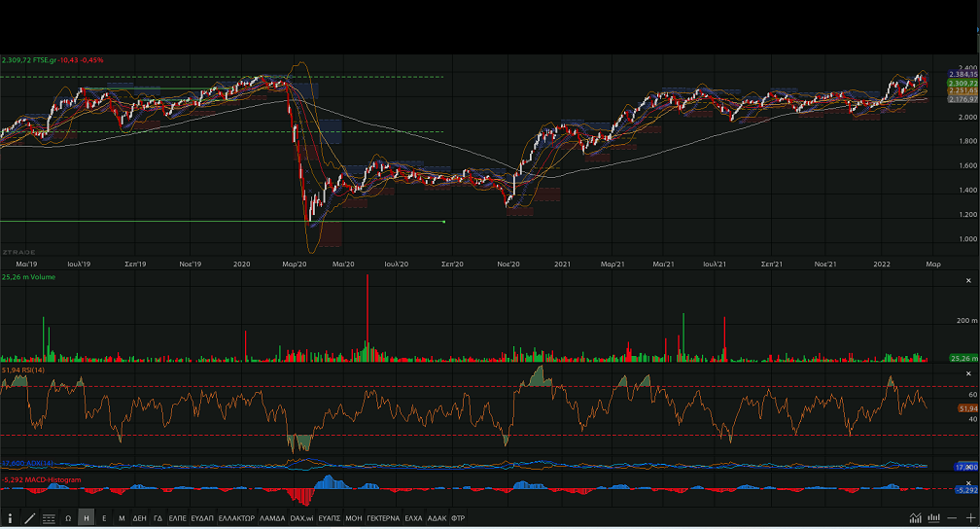This screenshot has height=529, width=980.
Task: Click the gray 2.176,97 price tag
Action: click(x=963, y=99)
